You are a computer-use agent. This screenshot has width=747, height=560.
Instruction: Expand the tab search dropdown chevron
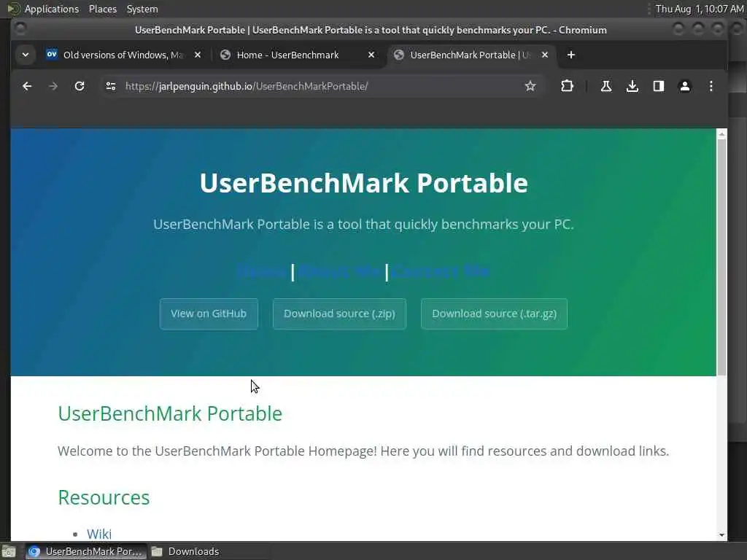point(26,55)
